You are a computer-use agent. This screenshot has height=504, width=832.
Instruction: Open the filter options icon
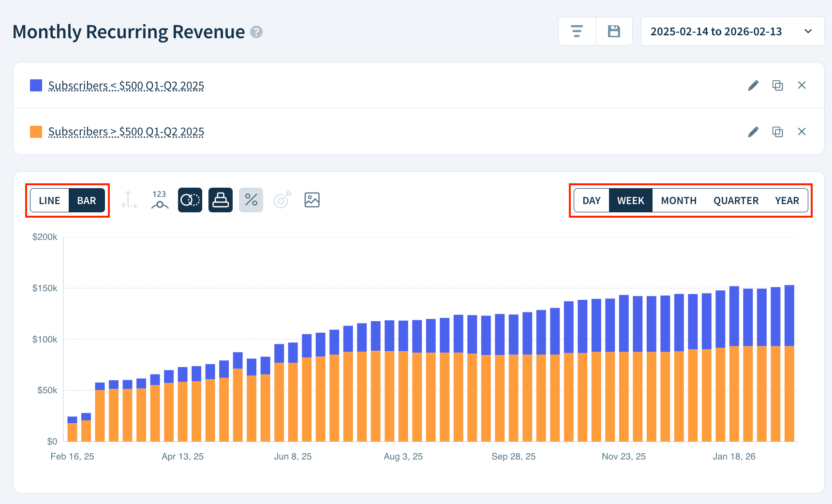pos(577,31)
